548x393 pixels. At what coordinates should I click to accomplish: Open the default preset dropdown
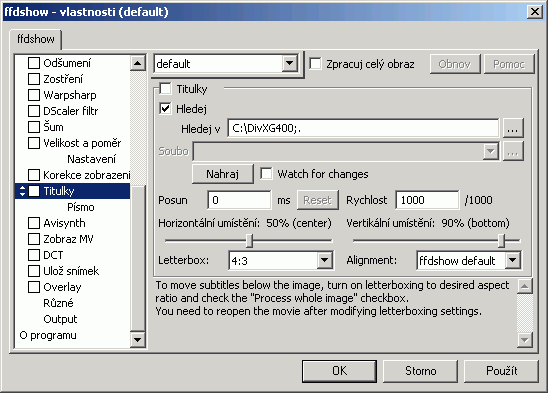click(289, 64)
